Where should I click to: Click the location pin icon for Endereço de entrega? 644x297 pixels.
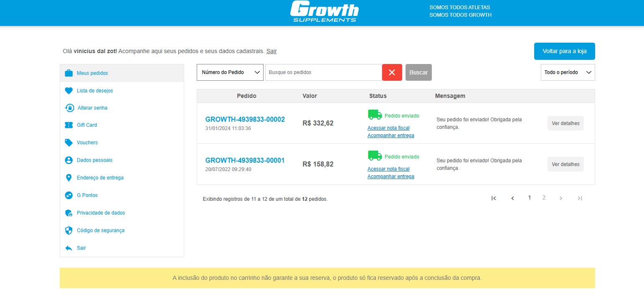(x=69, y=178)
